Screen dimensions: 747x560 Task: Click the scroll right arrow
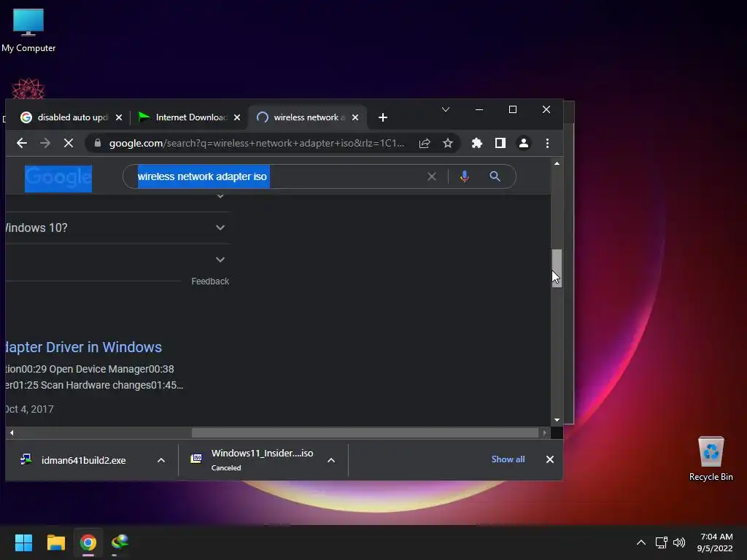point(544,433)
